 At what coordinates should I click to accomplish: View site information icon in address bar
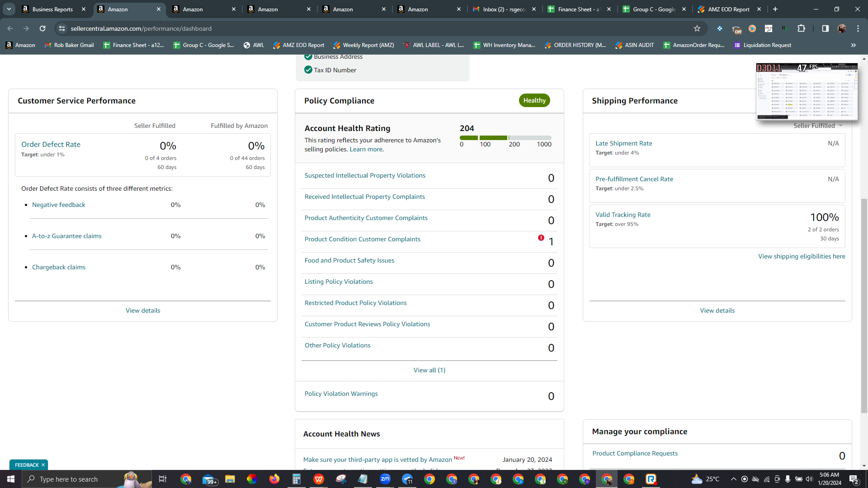click(62, 28)
